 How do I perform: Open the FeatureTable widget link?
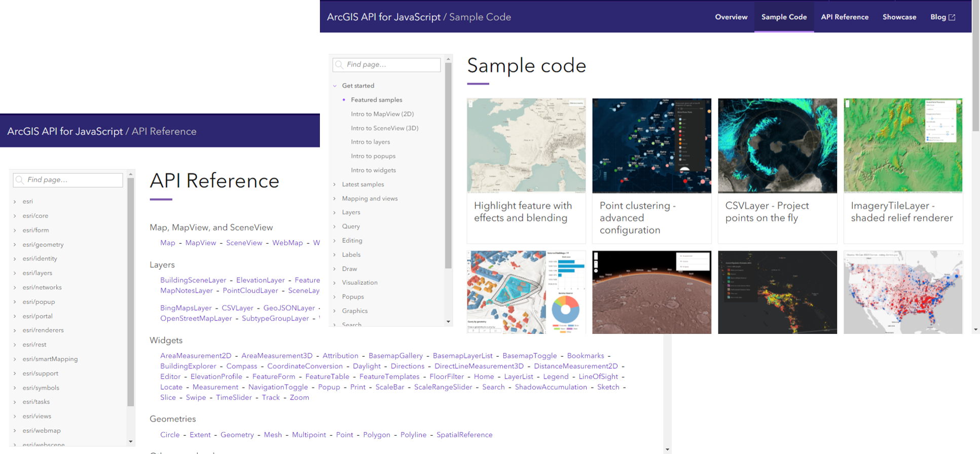pos(327,376)
